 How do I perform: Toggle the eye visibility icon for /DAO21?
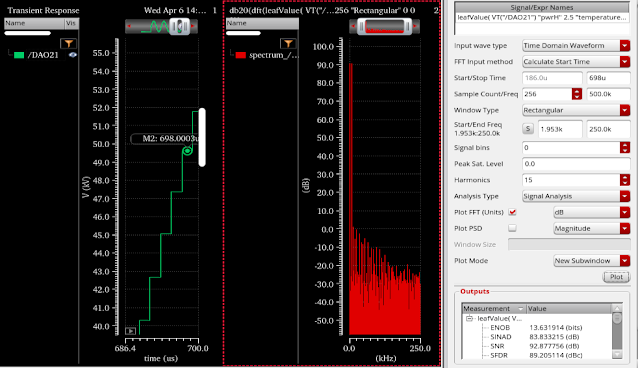pyautogui.click(x=73, y=55)
